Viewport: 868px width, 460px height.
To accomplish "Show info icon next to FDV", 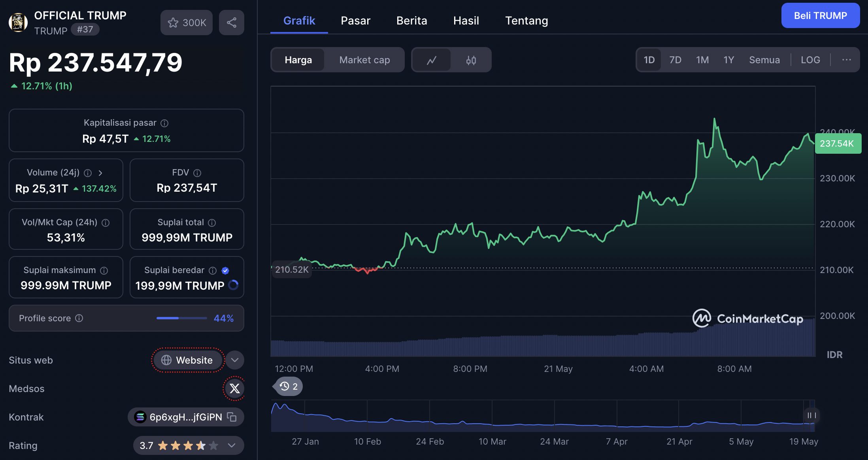I will point(197,173).
